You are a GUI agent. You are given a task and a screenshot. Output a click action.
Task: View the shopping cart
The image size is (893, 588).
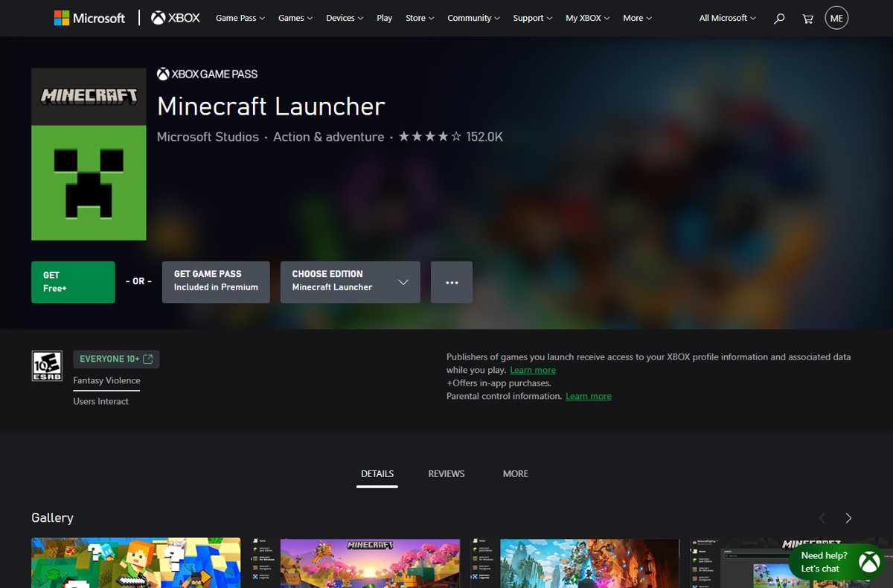click(807, 18)
